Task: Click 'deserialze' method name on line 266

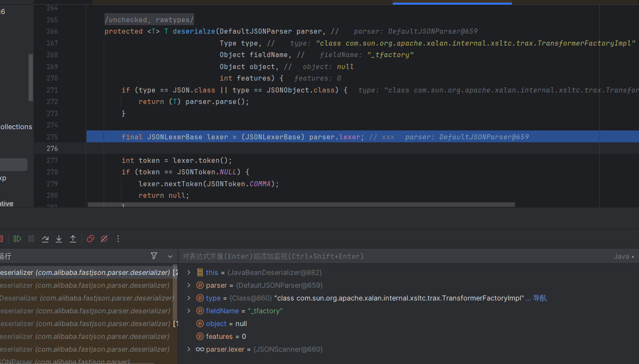Action: [194, 31]
